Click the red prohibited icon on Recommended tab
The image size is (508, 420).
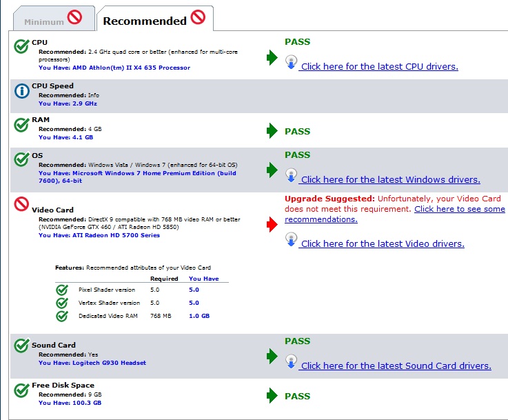(x=198, y=17)
